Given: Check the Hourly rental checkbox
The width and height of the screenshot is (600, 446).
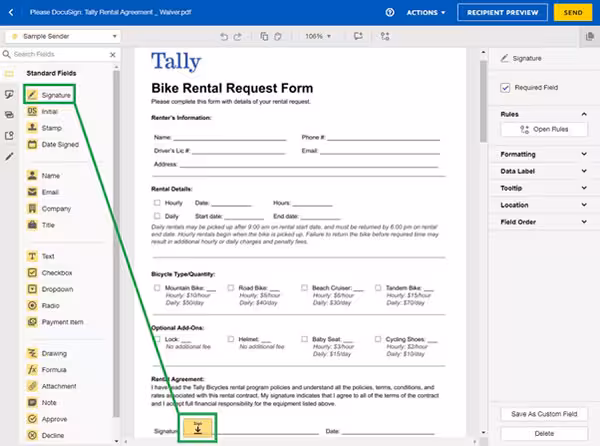Looking at the screenshot, I should click(157, 203).
